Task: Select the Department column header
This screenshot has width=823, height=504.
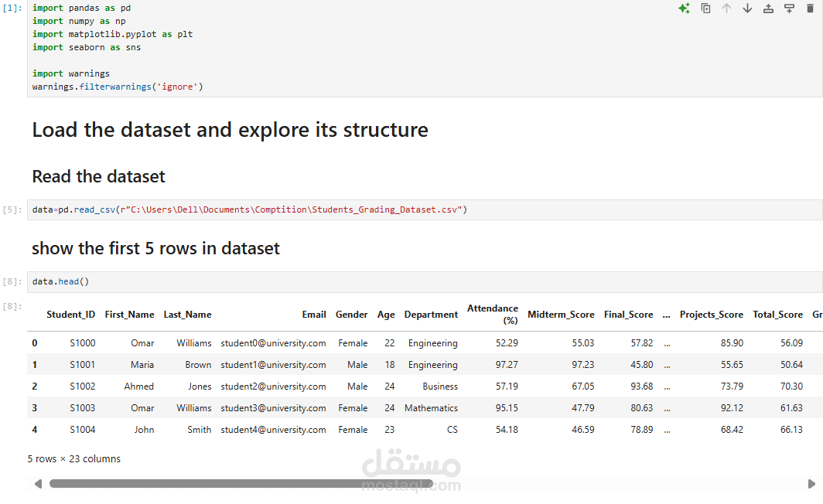Action: (431, 315)
